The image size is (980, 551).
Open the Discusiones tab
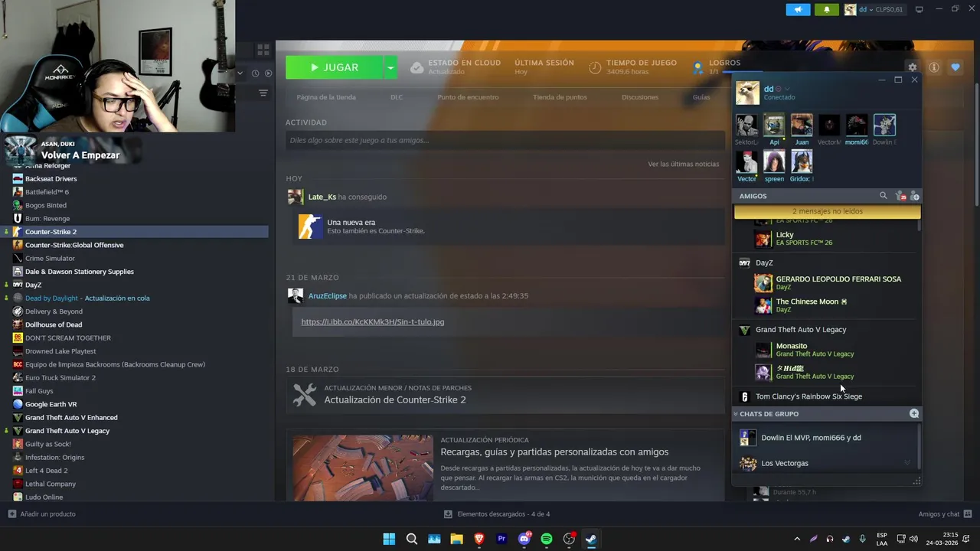tap(640, 97)
